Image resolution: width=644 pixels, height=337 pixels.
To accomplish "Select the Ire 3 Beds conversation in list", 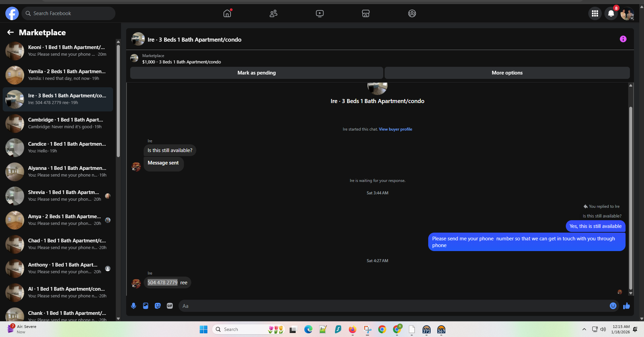I will pos(58,99).
